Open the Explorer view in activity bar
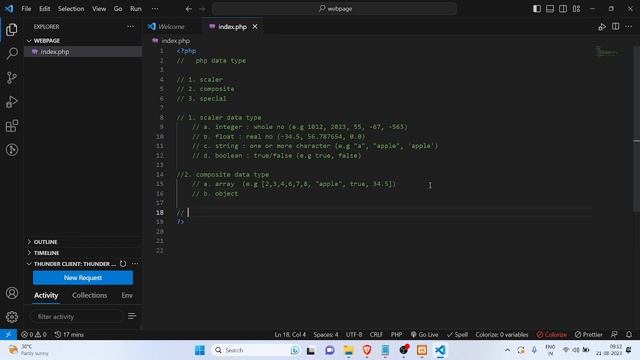Image resolution: width=640 pixels, height=360 pixels. point(12,29)
